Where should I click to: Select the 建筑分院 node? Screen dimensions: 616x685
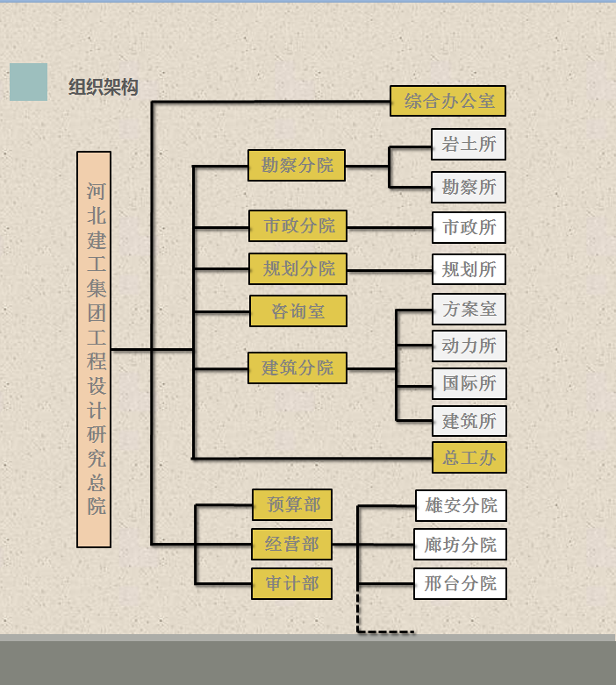pyautogui.click(x=297, y=367)
